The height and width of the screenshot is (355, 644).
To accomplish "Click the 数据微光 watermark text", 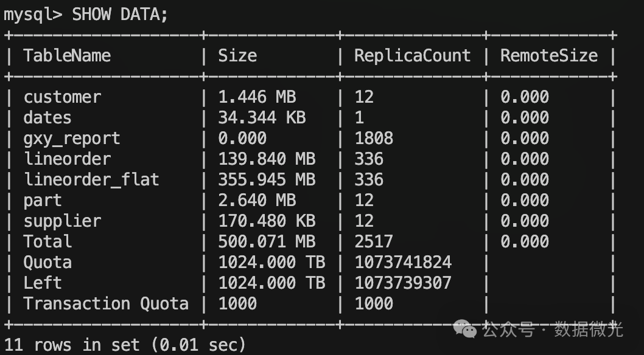I will (x=589, y=330).
